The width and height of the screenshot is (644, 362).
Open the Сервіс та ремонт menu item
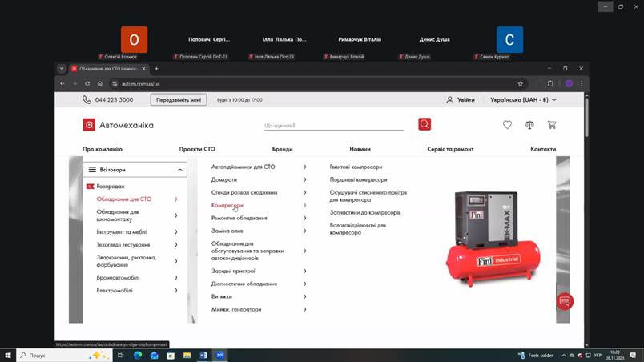coord(450,149)
